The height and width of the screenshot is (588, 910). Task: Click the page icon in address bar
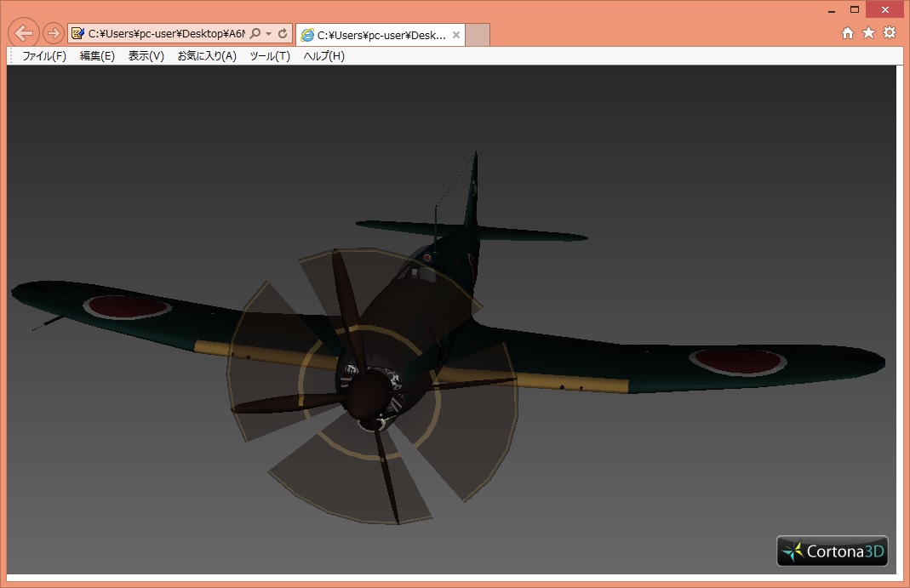pyautogui.click(x=78, y=34)
